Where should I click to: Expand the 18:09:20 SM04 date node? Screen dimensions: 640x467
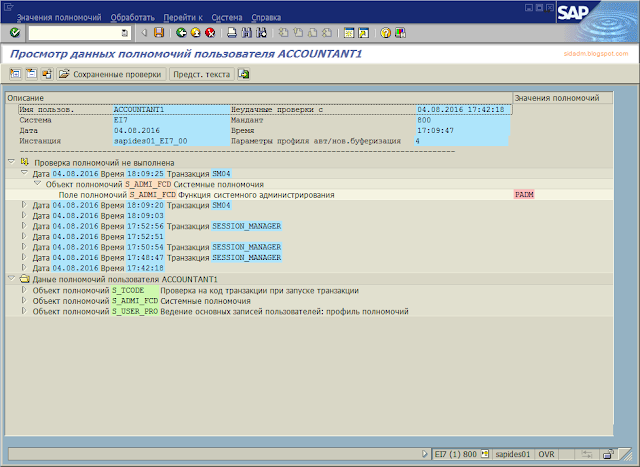pyautogui.click(x=24, y=205)
